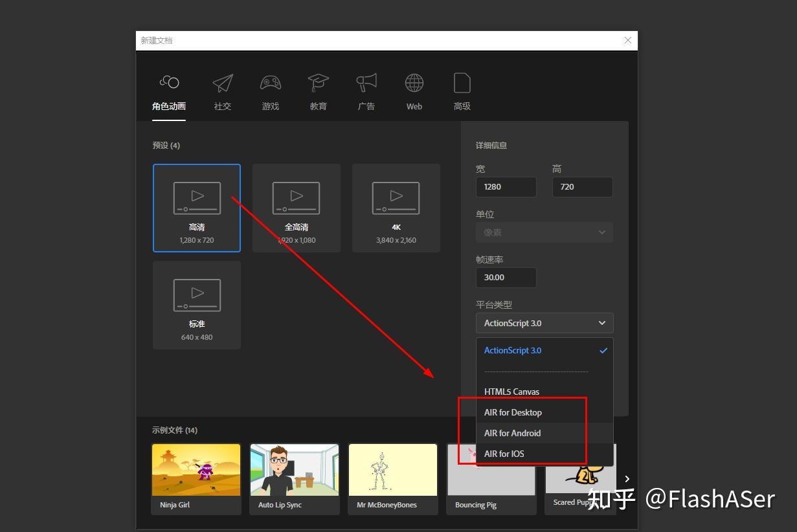The height and width of the screenshot is (532, 797).
Task: Close the 新建文档 dialog
Action: point(627,40)
